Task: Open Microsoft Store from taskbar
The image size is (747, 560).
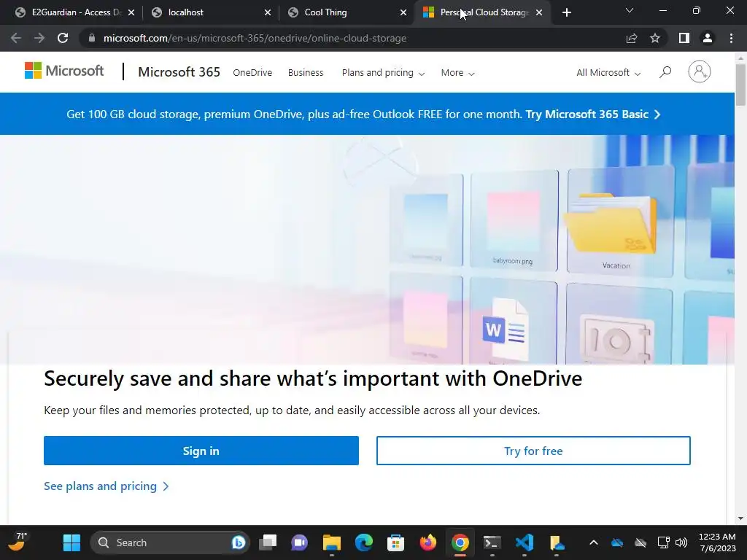Action: pyautogui.click(x=395, y=542)
